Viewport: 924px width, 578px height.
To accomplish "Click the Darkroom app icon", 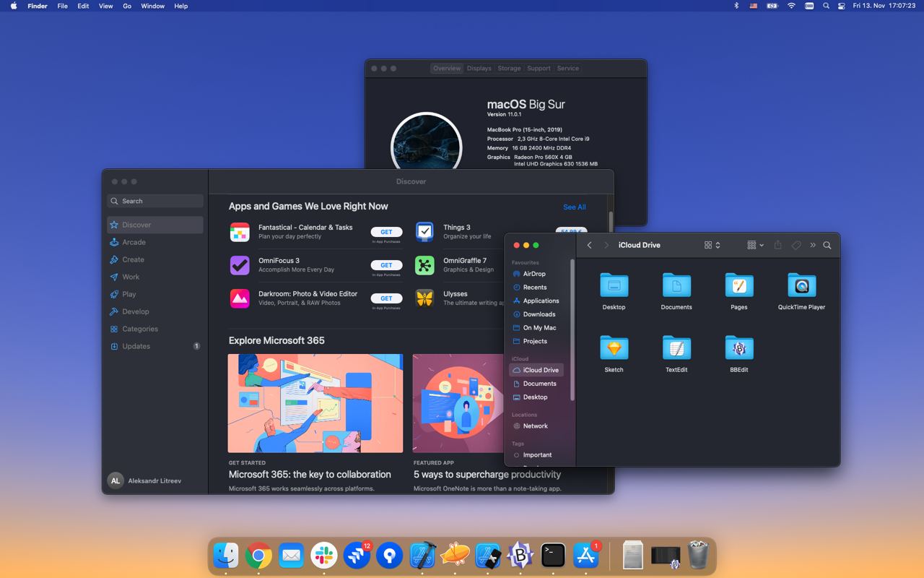I will 240,298.
